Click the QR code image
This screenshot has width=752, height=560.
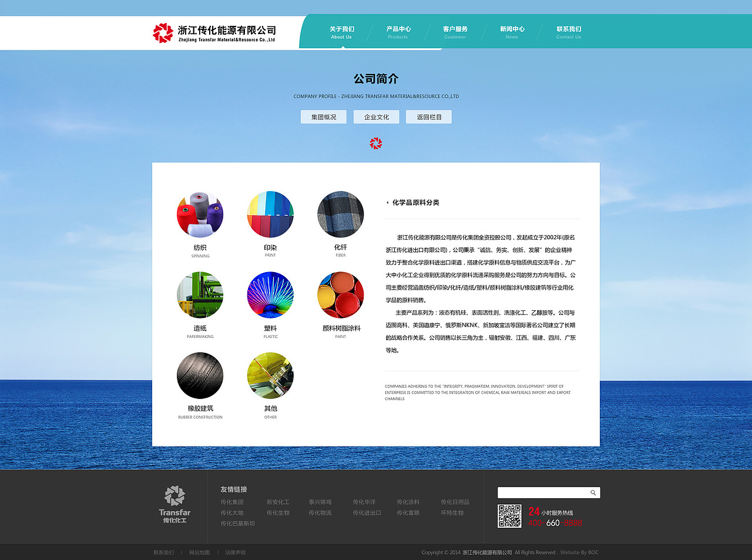509,516
